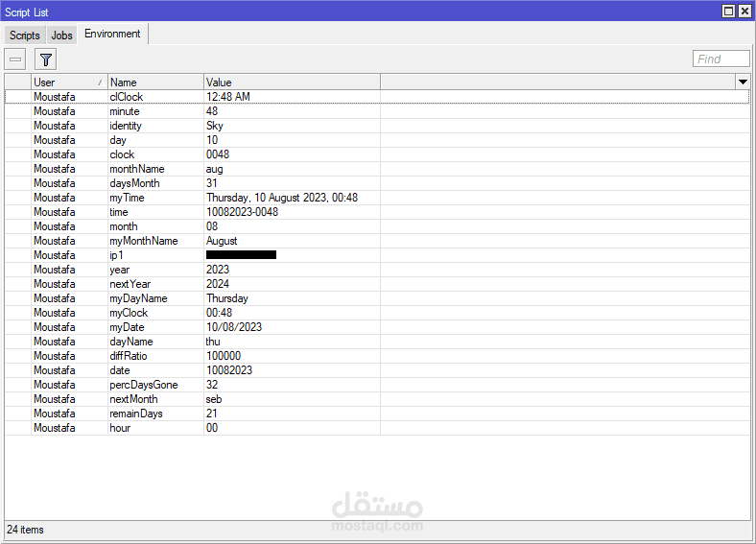
Task: Select the monthName variable name
Action: pyautogui.click(x=137, y=169)
